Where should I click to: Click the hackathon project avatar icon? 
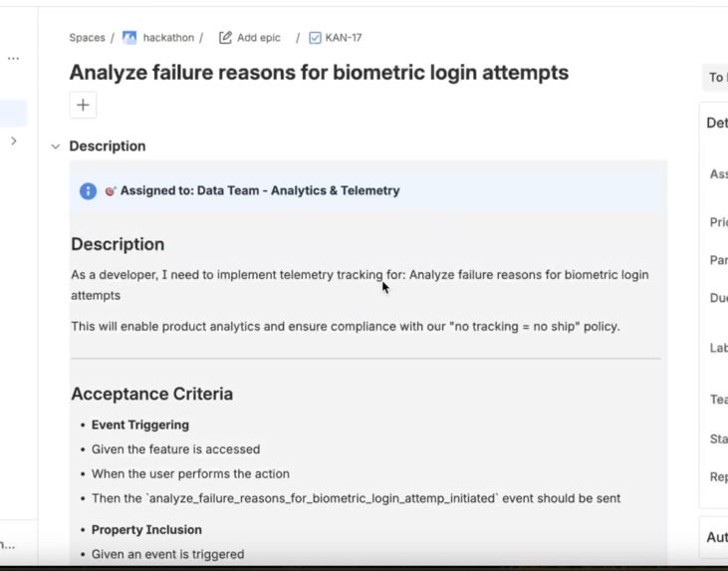129,38
